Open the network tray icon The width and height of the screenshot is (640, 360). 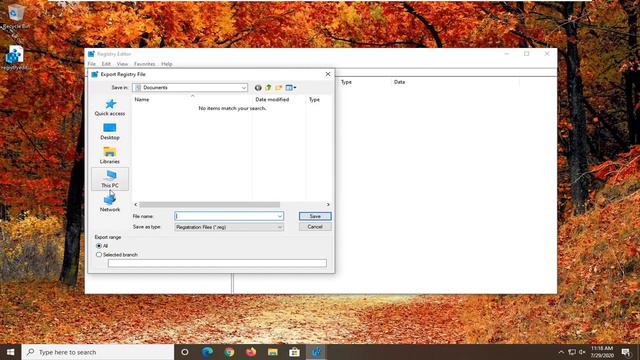tap(572, 352)
